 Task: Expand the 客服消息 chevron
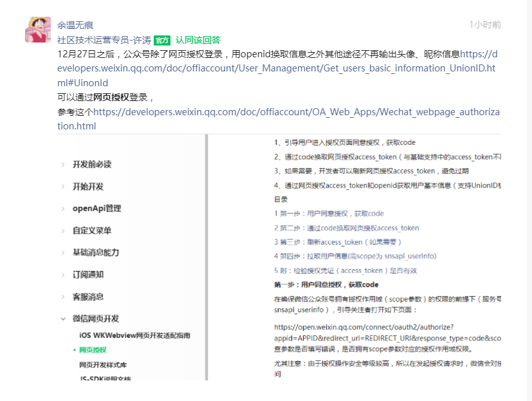(x=63, y=297)
